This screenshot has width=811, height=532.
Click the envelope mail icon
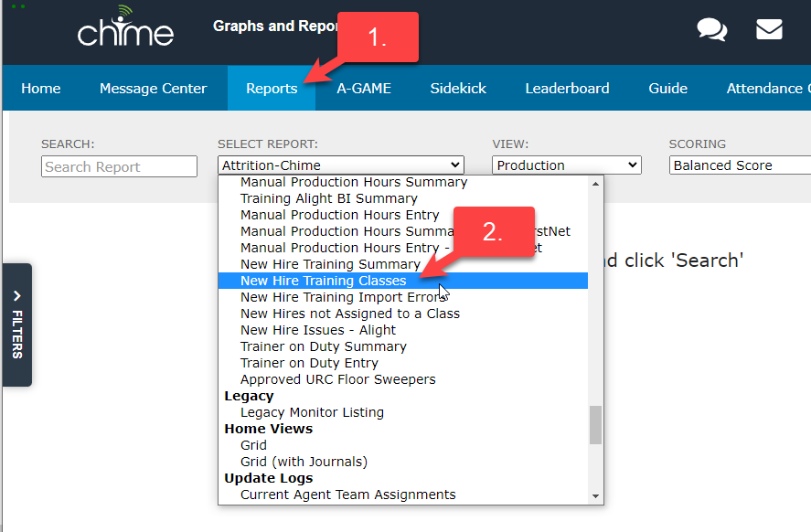click(769, 30)
